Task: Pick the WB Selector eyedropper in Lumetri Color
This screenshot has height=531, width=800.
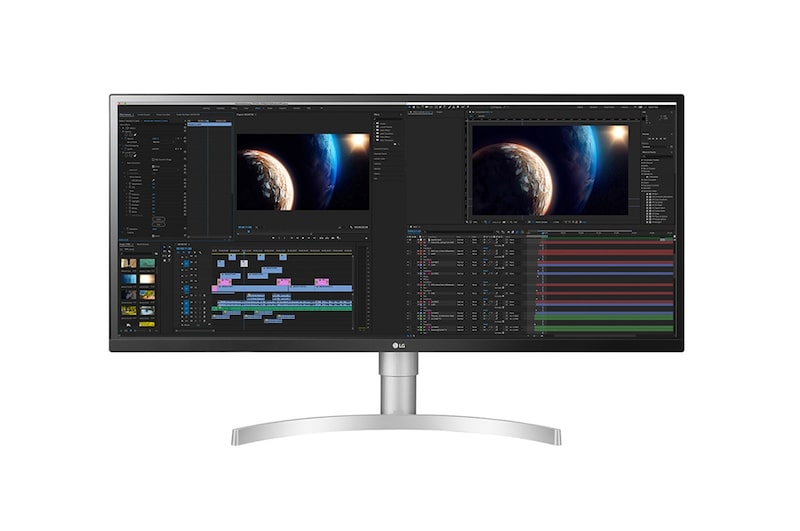Action: (154, 180)
